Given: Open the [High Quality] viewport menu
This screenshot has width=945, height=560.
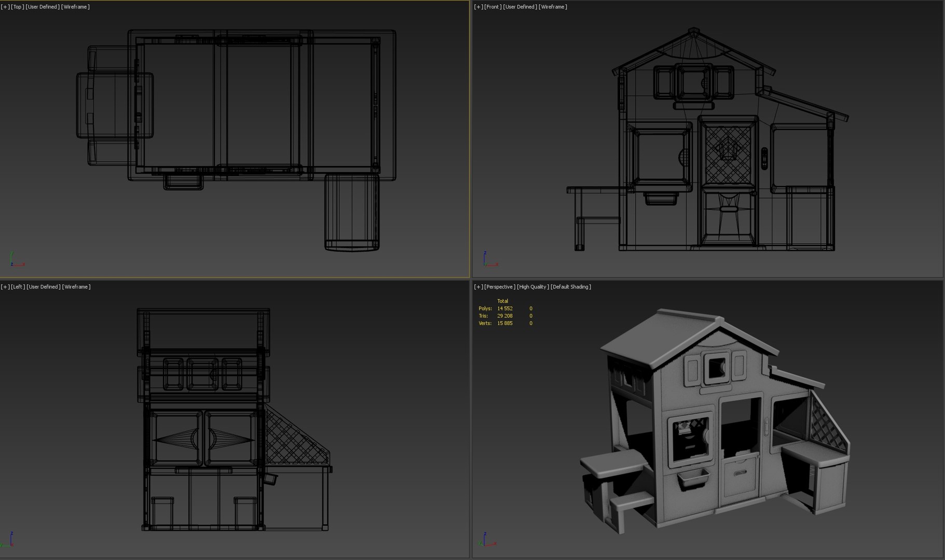Looking at the screenshot, I should pos(533,287).
